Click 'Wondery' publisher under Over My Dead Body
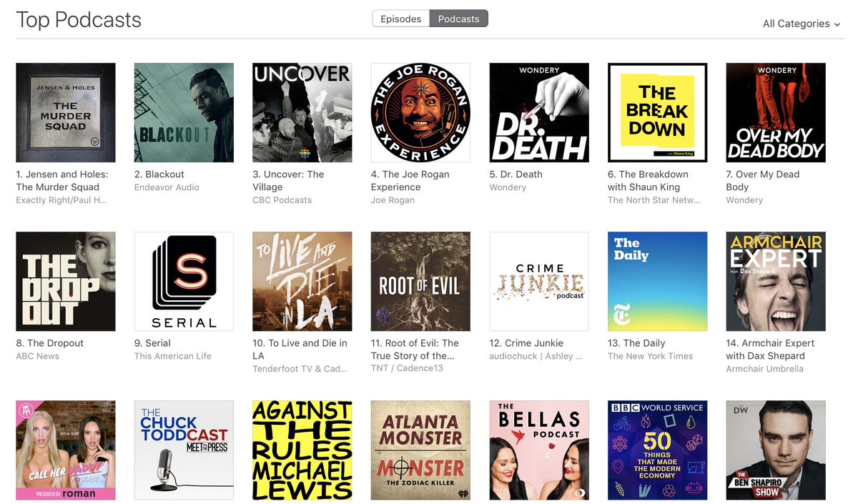Screen dimensions: 858x504 pyautogui.click(x=744, y=200)
